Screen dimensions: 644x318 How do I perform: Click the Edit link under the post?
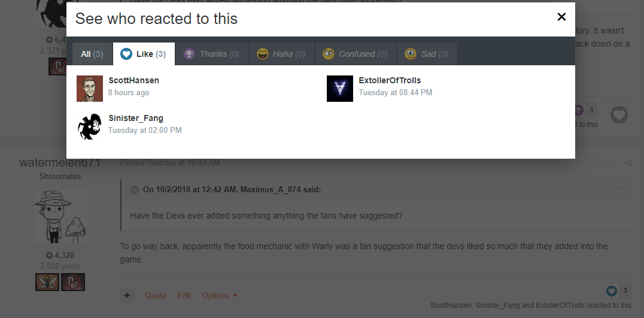(184, 295)
